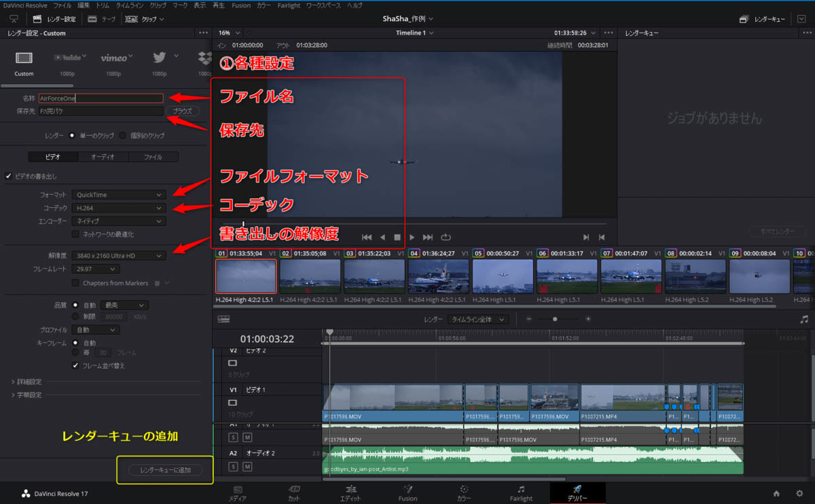This screenshot has height=504, width=815.
Task: Open the フォーマット QuickTime dropdown
Action: [119, 195]
